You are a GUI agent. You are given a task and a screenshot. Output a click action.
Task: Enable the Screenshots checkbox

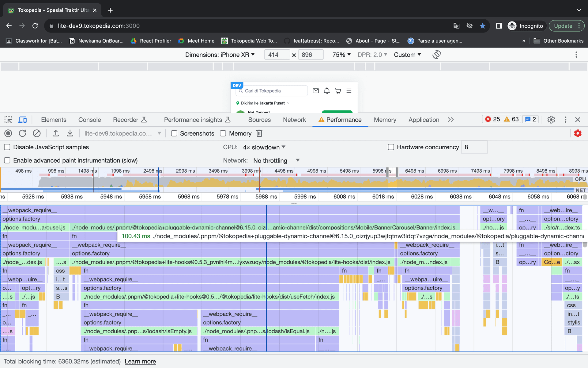pos(174,133)
